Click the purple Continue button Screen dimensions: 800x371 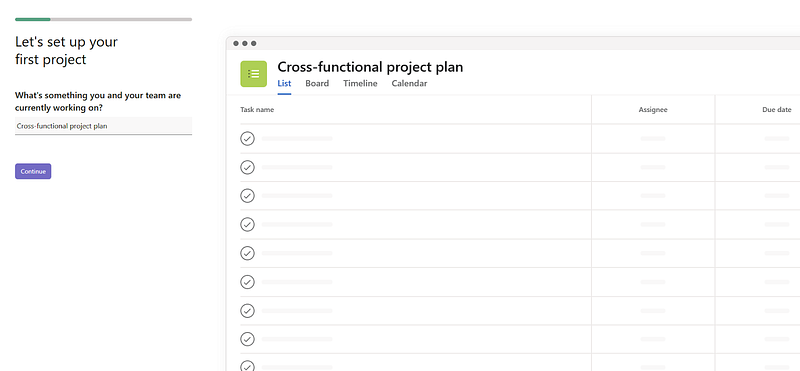click(x=33, y=171)
